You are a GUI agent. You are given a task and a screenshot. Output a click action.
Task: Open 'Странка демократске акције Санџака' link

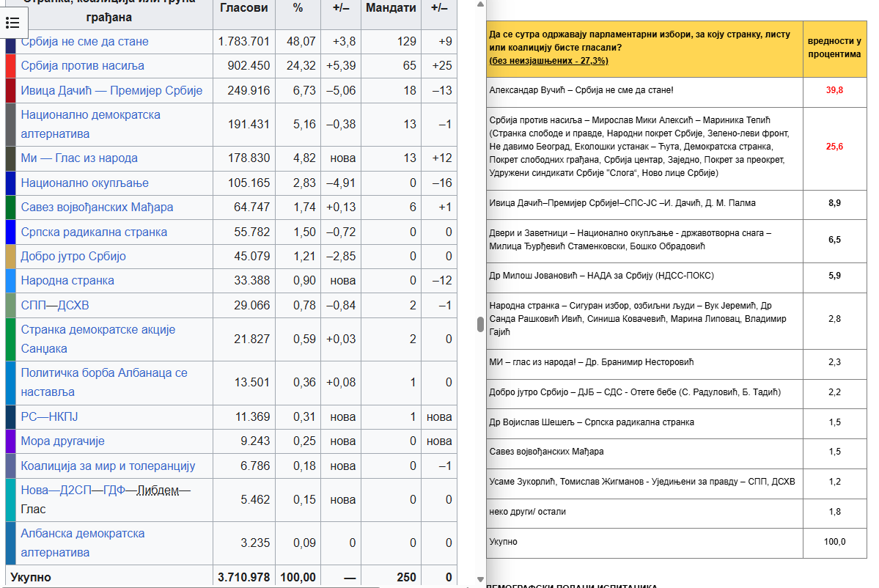pyautogui.click(x=98, y=339)
